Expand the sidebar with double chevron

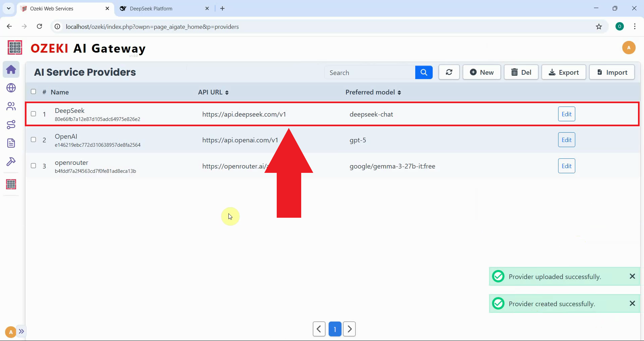tap(21, 332)
